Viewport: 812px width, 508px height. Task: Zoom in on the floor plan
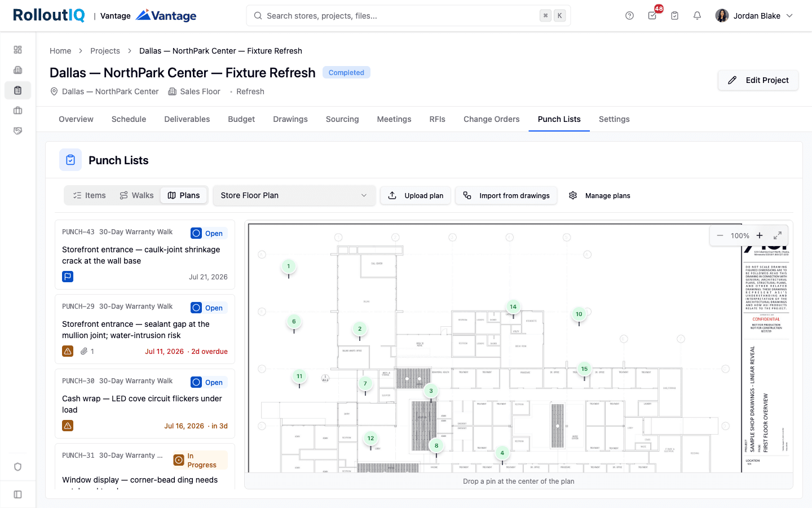(760, 235)
